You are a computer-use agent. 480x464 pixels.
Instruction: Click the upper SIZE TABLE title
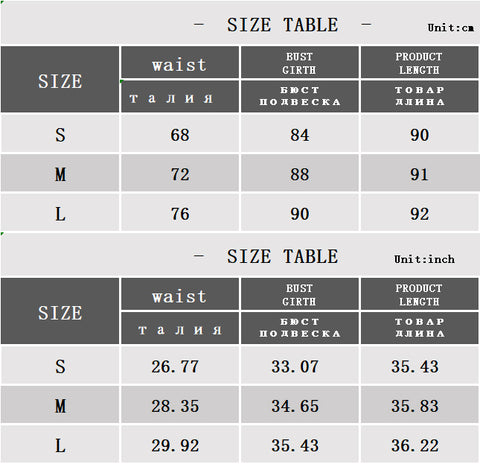[x=283, y=25]
